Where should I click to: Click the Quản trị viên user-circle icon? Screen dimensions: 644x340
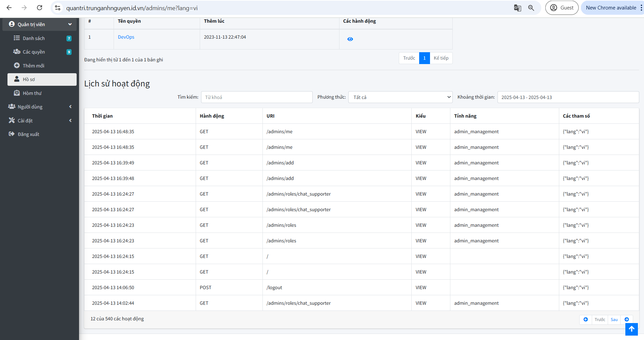[x=12, y=24]
